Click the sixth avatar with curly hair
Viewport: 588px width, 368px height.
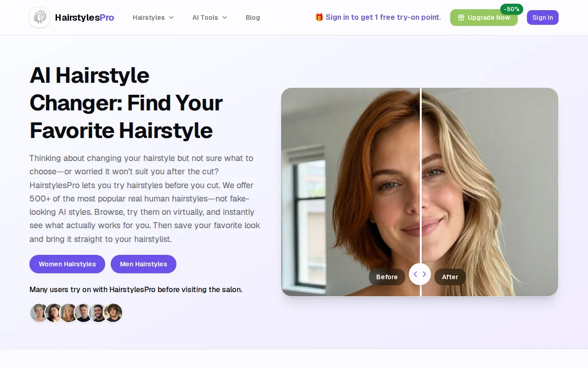coord(113,313)
